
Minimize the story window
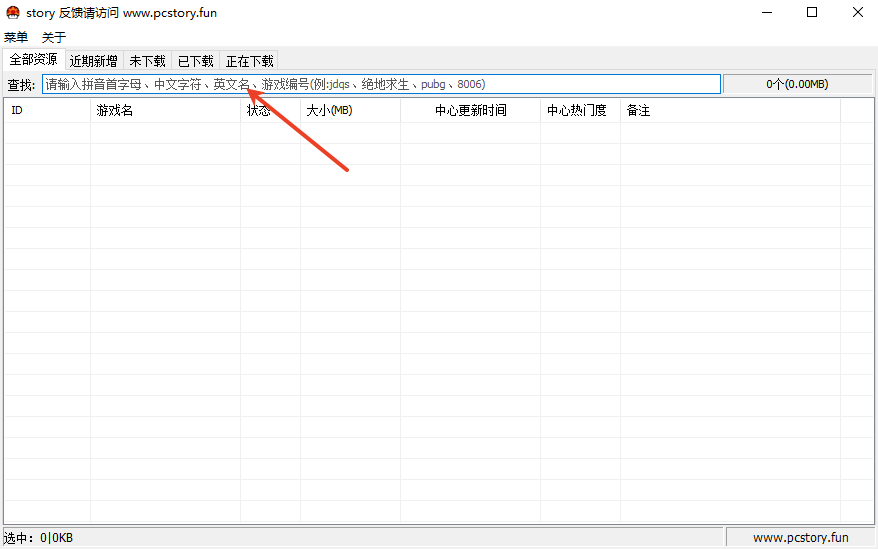coord(767,12)
